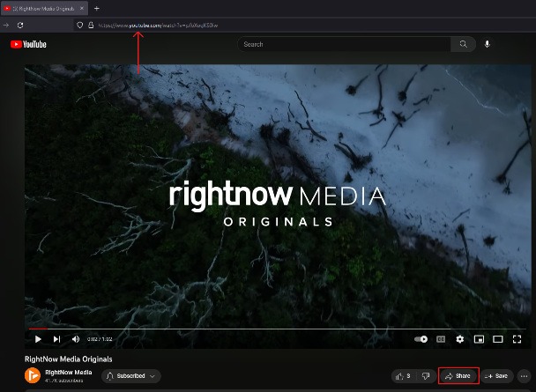Open a new browser tab
The width and height of the screenshot is (536, 392).
click(97, 8)
